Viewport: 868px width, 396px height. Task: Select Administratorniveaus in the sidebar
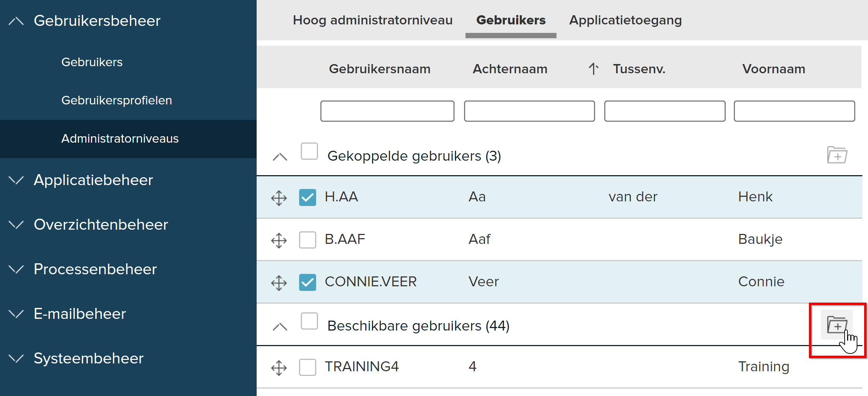click(120, 138)
